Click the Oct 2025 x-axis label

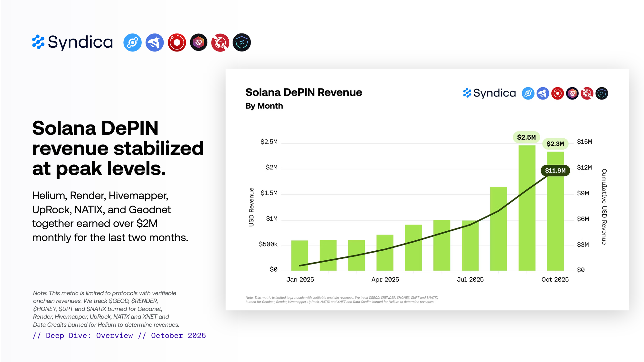[x=555, y=280]
